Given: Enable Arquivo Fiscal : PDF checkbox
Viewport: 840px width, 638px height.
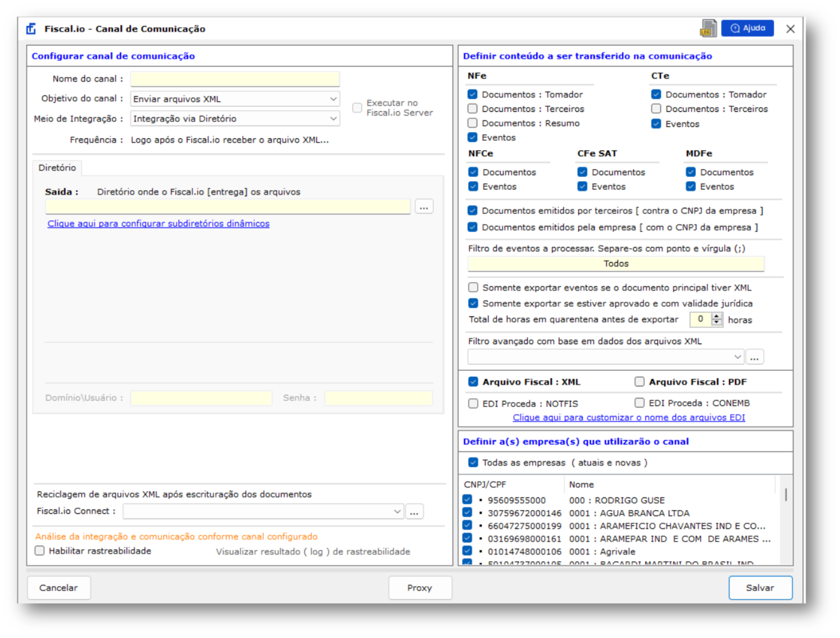Looking at the screenshot, I should 640,382.
